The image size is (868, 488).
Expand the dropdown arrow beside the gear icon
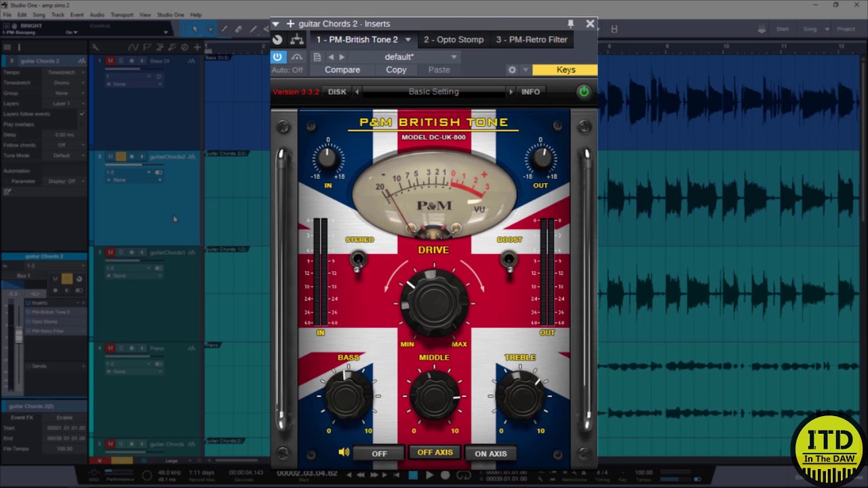point(525,70)
